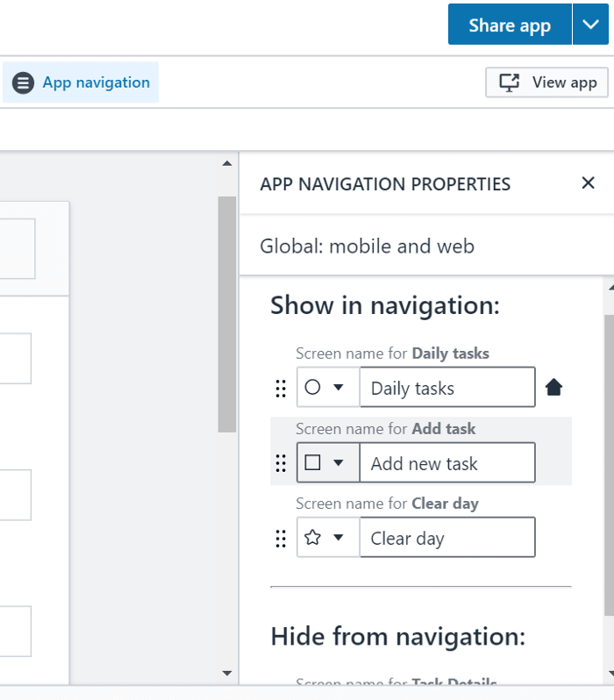Image resolution: width=614 pixels, height=700 pixels.
Task: Click the properties panel scrollbar thumb
Action: tap(609, 465)
